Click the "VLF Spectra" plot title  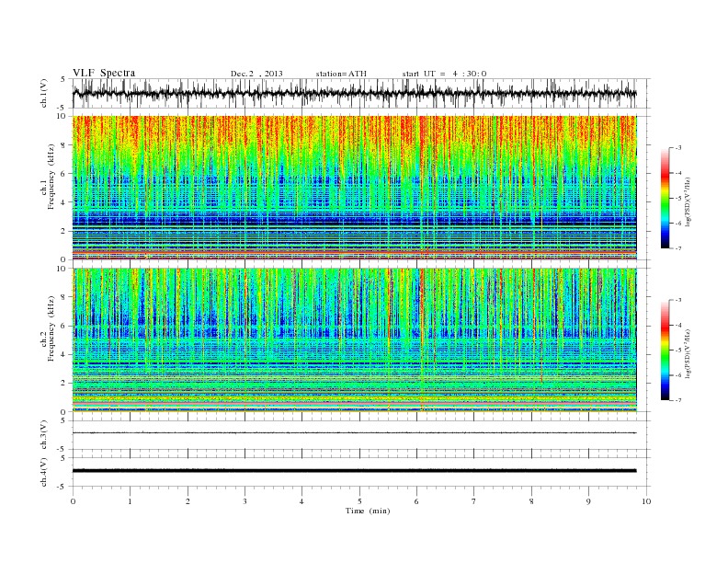(x=104, y=73)
